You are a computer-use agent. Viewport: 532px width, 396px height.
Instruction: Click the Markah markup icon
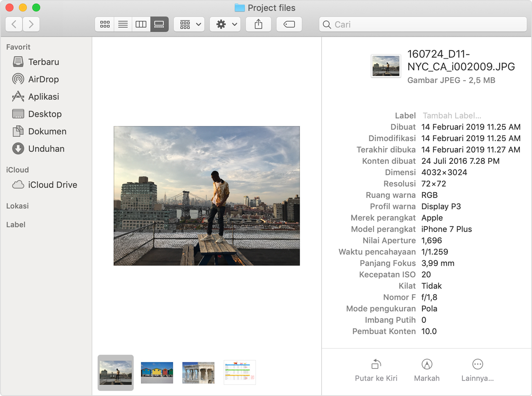426,365
